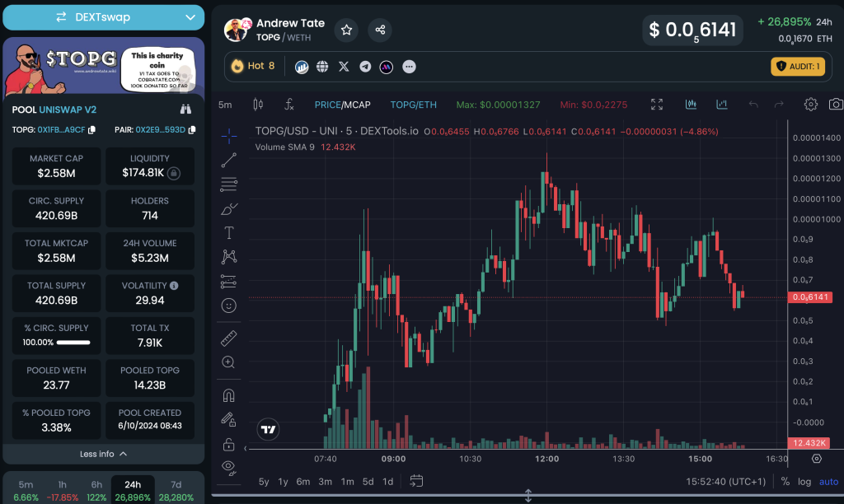844x504 pixels.
Task: Select the 3m time range
Action: (325, 482)
